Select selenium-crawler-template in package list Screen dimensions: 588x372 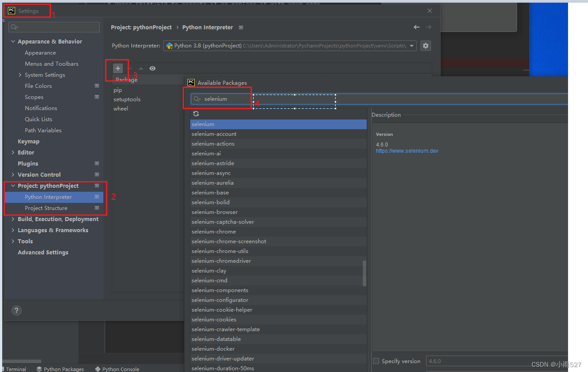pyautogui.click(x=278, y=329)
